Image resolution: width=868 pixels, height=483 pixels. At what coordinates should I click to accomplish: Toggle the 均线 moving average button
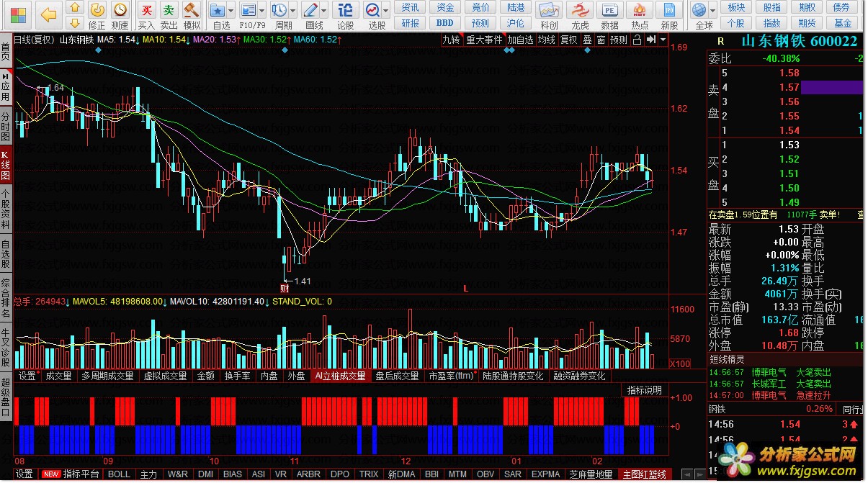click(x=547, y=40)
